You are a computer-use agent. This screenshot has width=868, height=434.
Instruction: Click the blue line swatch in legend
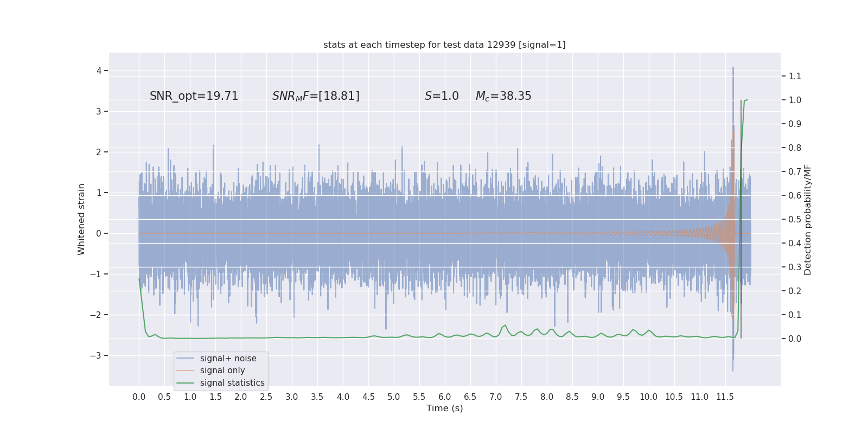click(186, 359)
